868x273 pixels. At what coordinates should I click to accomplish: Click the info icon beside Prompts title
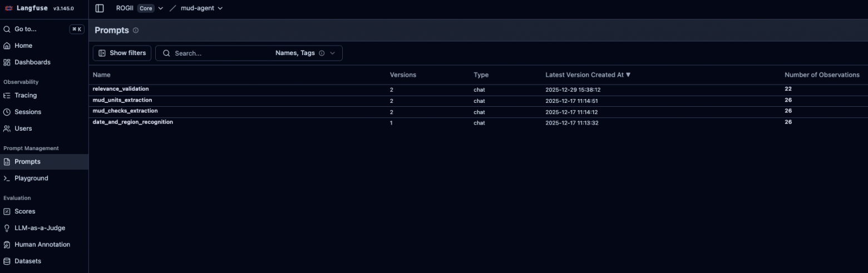click(136, 31)
